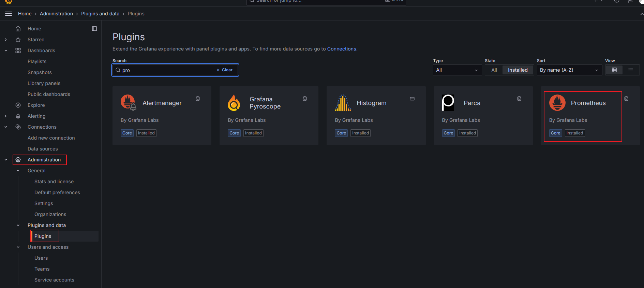Open the Type filter dropdown

457,70
